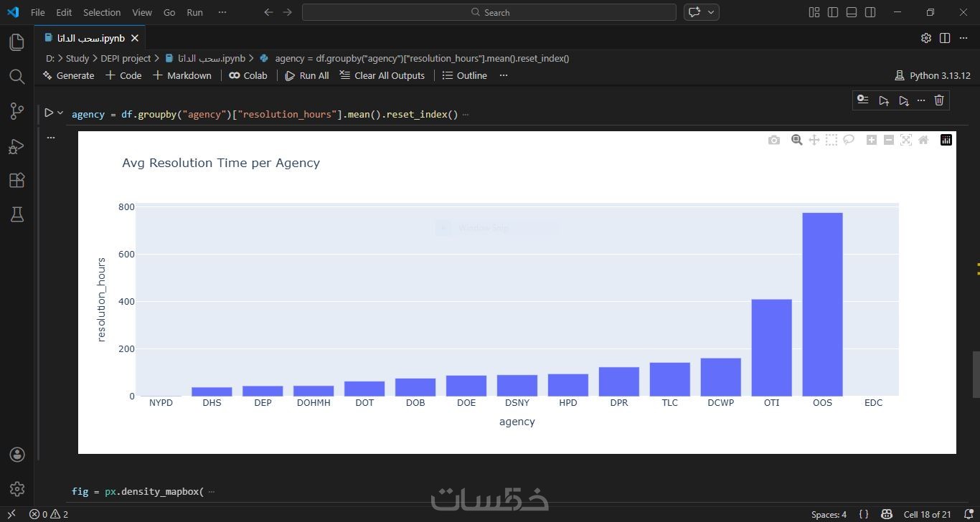Open Run and Debug view

tap(17, 146)
